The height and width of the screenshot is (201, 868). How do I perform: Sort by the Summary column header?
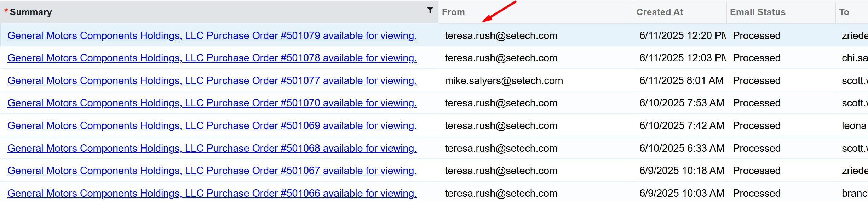(31, 12)
